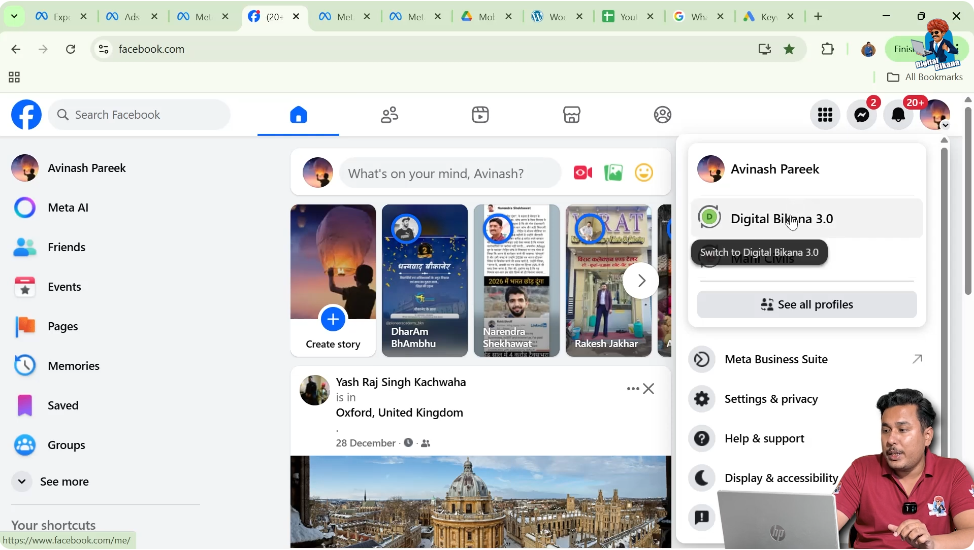Click the page vertical scrollbar

[x=968, y=199]
